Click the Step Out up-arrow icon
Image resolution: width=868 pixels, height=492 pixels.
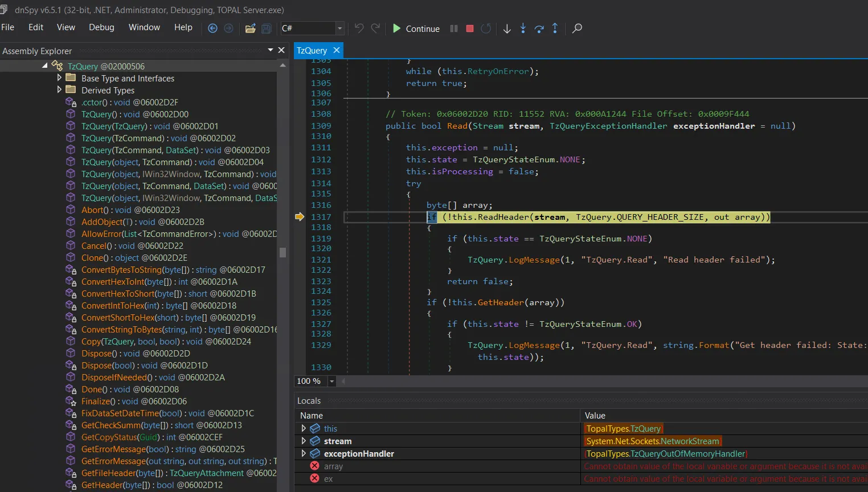coord(555,28)
